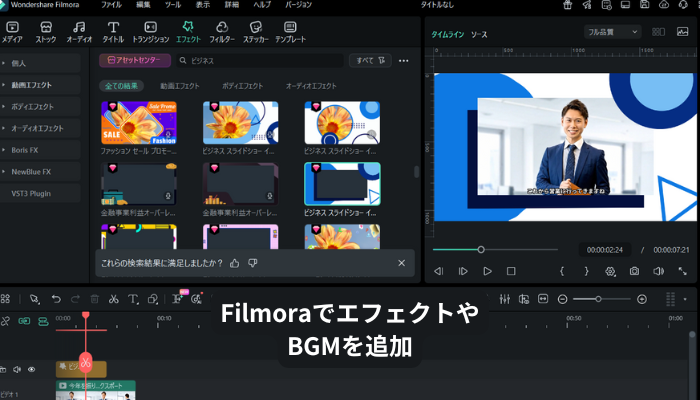Select the VST3 Plugin item

40,193
